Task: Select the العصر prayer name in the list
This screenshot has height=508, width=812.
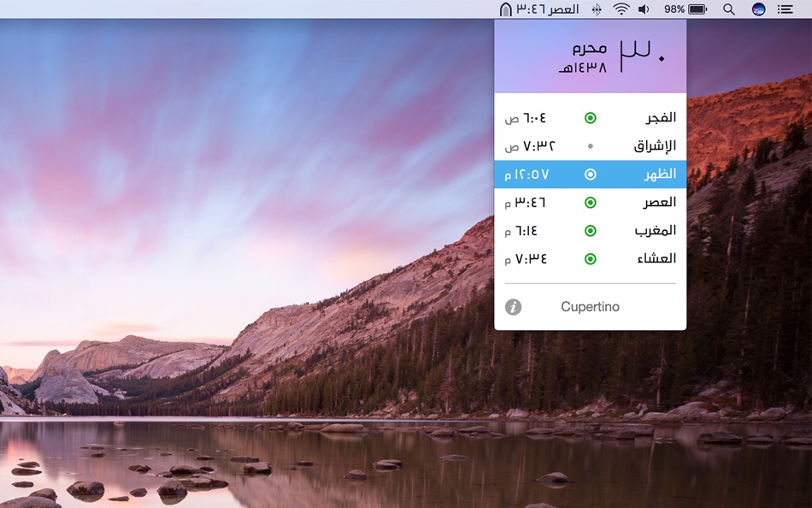Action: tap(659, 203)
